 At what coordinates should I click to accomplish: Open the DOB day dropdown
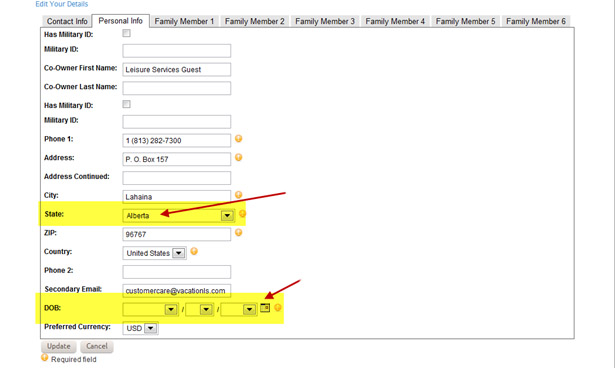[200, 310]
